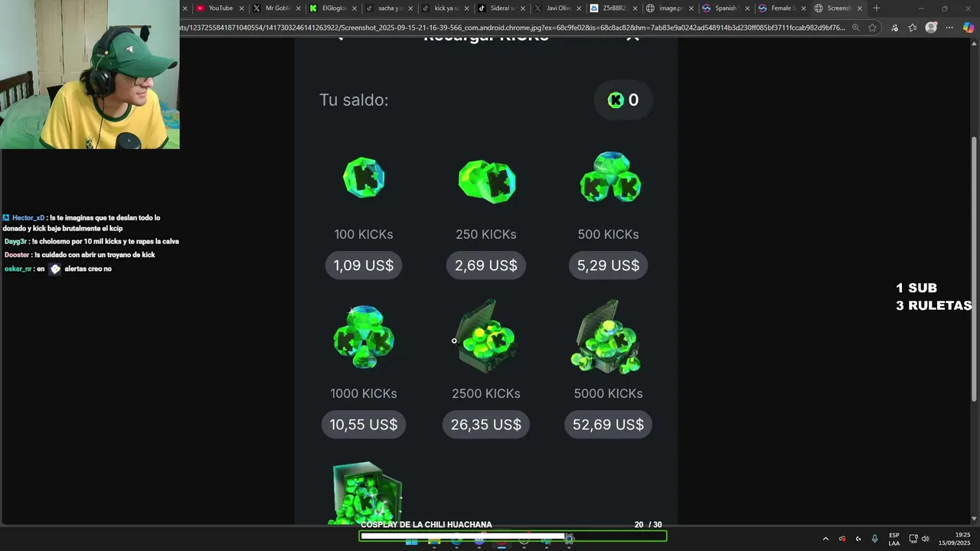Select the 500 KICKs gem image
Screen dimensions: 980x551
click(x=609, y=178)
